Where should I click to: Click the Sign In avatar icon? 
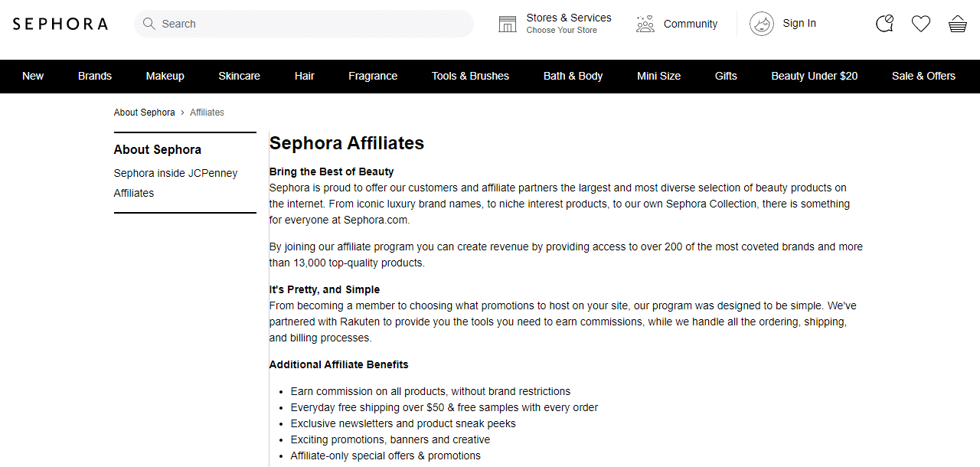(762, 24)
